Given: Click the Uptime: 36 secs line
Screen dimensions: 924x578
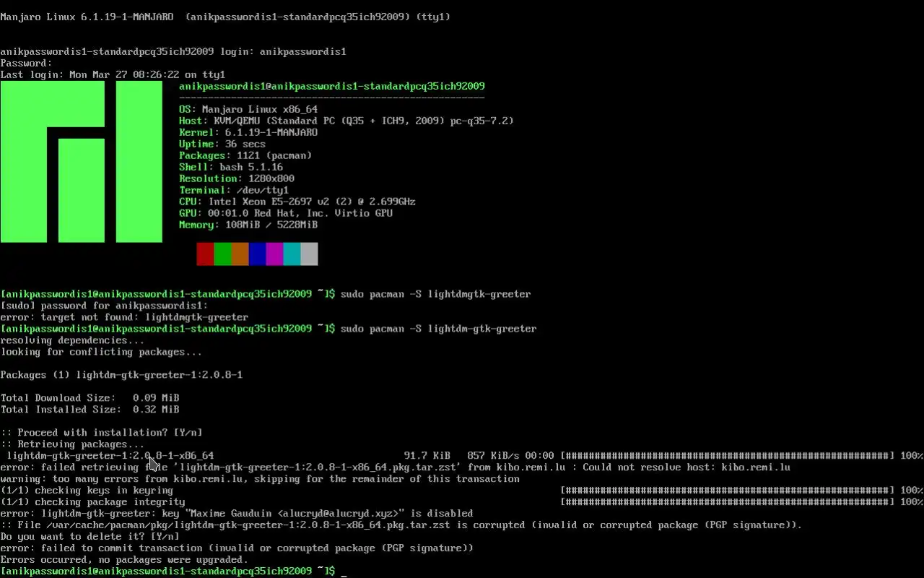Looking at the screenshot, I should (x=222, y=144).
